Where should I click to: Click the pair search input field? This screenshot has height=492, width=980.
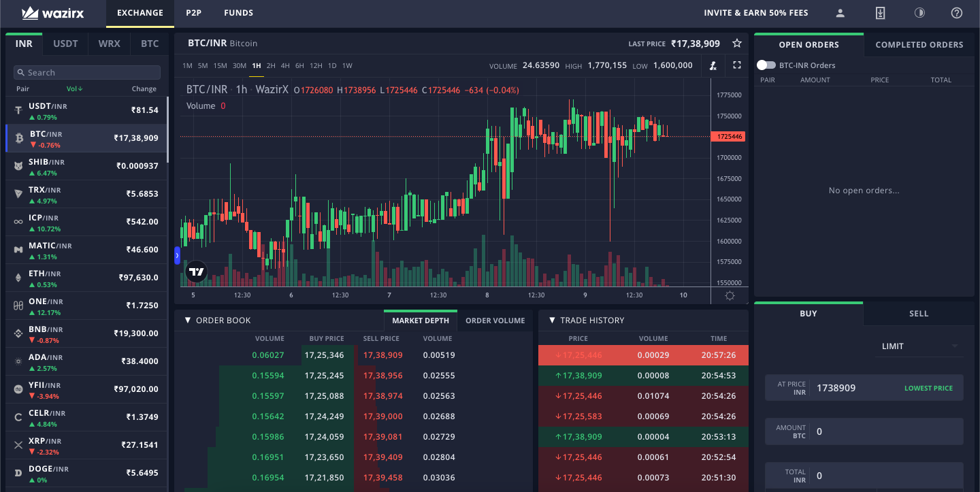[x=86, y=71]
